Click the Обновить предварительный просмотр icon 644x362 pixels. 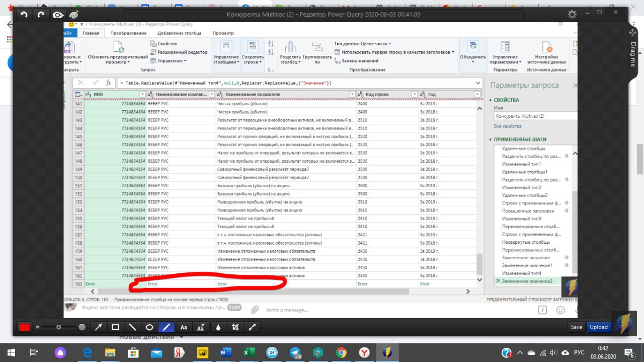coord(118,47)
